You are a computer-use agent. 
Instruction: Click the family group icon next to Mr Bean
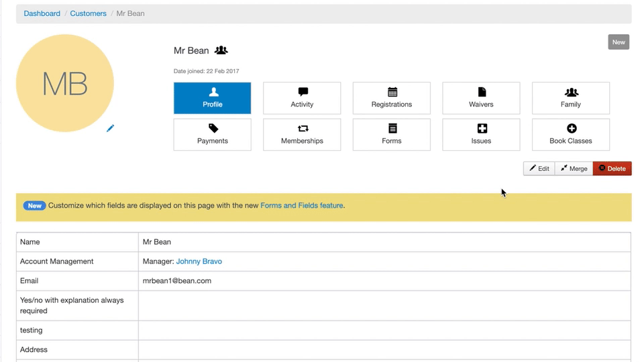(221, 50)
